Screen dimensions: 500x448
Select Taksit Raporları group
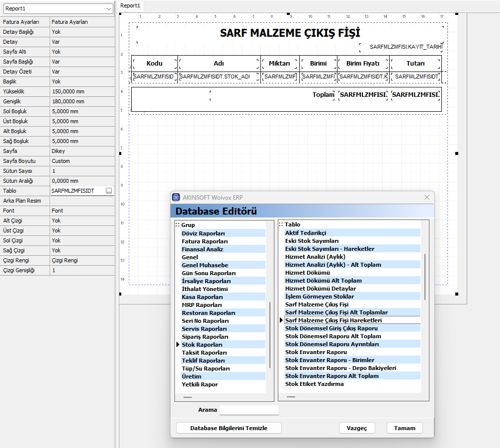tap(223, 353)
